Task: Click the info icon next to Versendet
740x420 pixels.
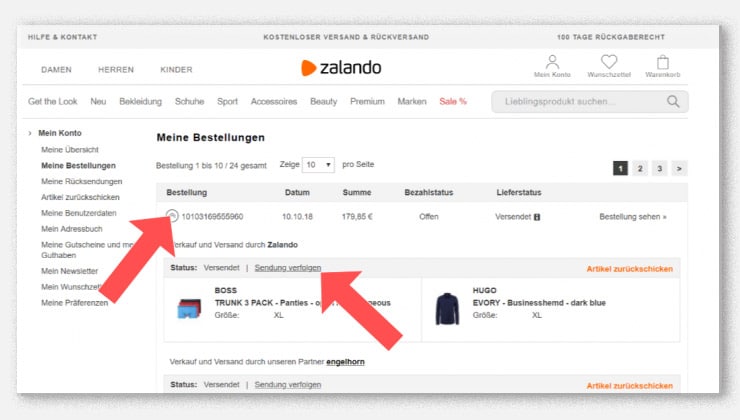Action: [537, 216]
